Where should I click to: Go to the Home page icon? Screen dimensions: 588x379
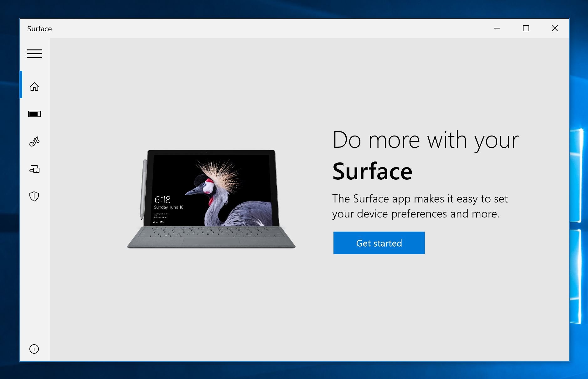(x=34, y=87)
